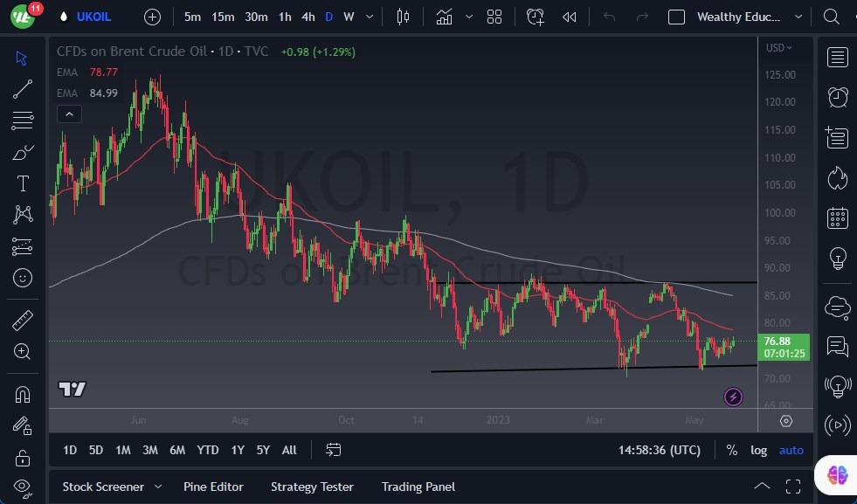857x504 pixels.
Task: Open the candlestick chart style selector
Action: 403,17
